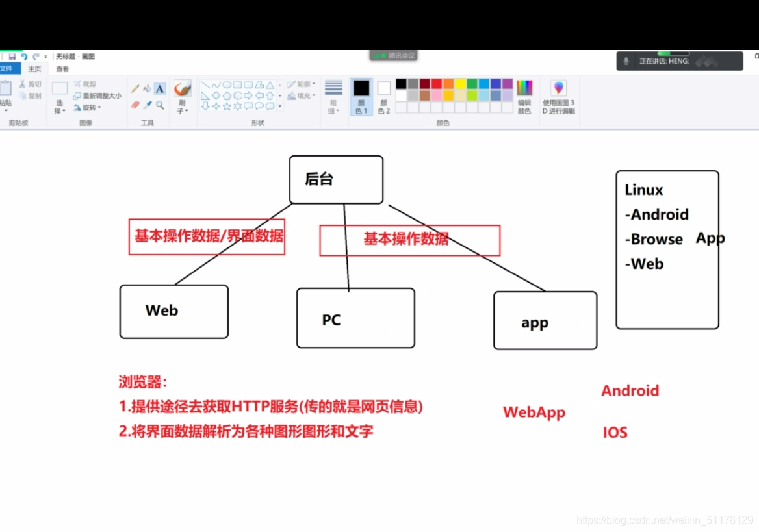The height and width of the screenshot is (532, 759).
Task: Select the Pentagon shape
Action: [x=227, y=95]
